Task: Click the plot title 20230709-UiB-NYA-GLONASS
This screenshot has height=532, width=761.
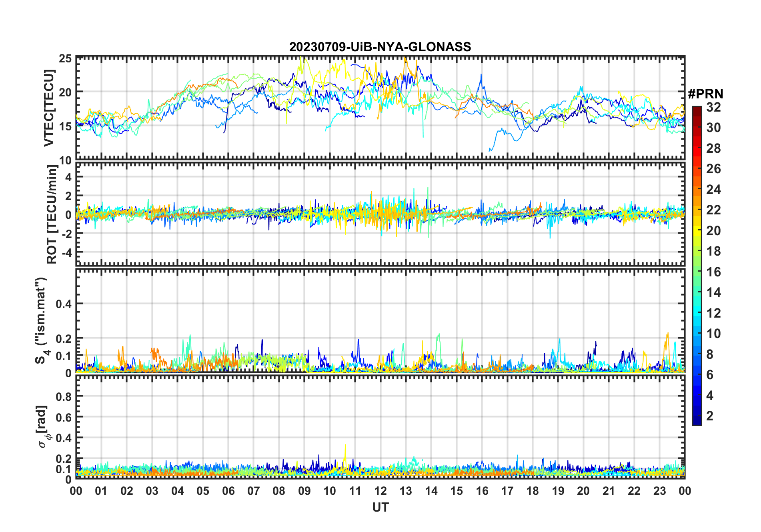Action: click(380, 47)
